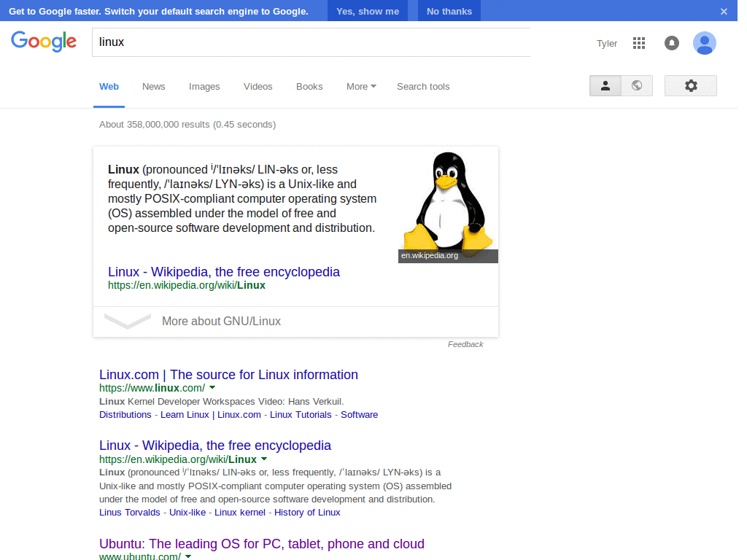Open dropdown arrow beside ubuntu.com URL

click(x=188, y=556)
